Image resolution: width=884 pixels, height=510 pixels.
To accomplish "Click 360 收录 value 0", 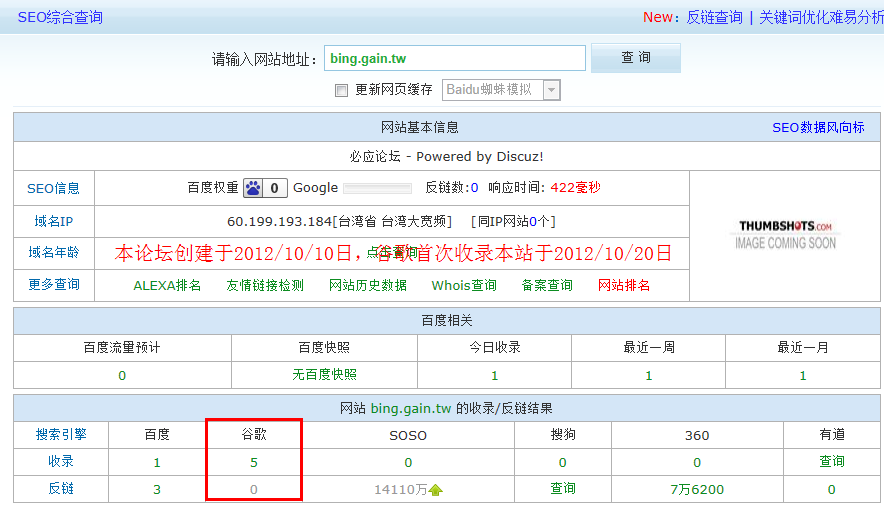I will click(x=697, y=463).
